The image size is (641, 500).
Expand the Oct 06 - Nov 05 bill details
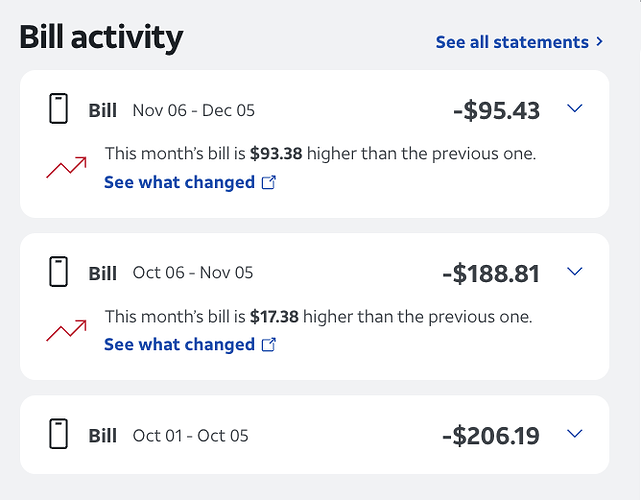pos(574,271)
